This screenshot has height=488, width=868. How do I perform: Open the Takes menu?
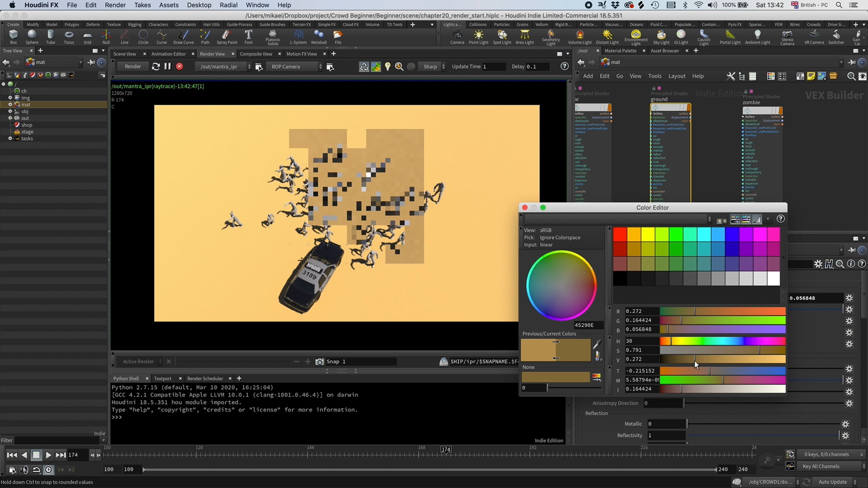(x=142, y=5)
